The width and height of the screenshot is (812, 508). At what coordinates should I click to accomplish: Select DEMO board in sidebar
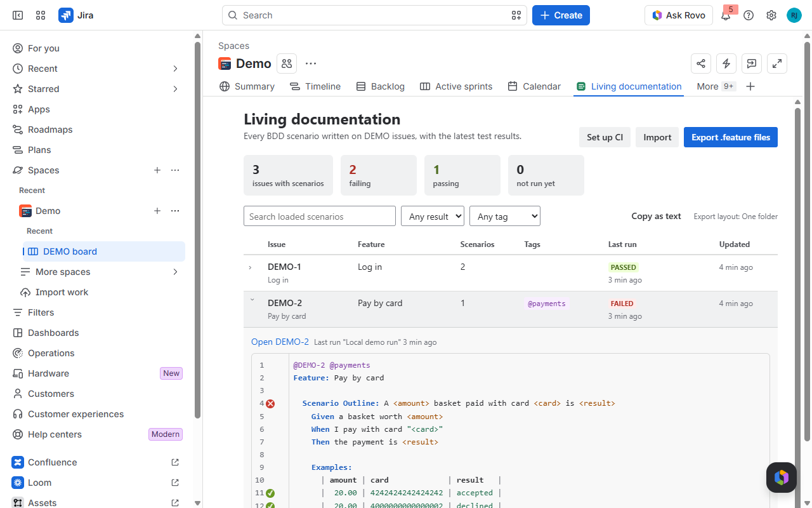pyautogui.click(x=104, y=251)
